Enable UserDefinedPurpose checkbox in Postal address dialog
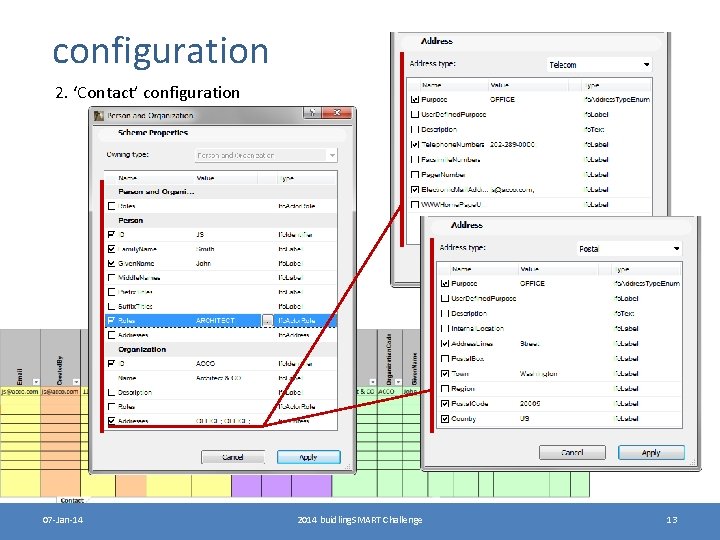 click(444, 298)
